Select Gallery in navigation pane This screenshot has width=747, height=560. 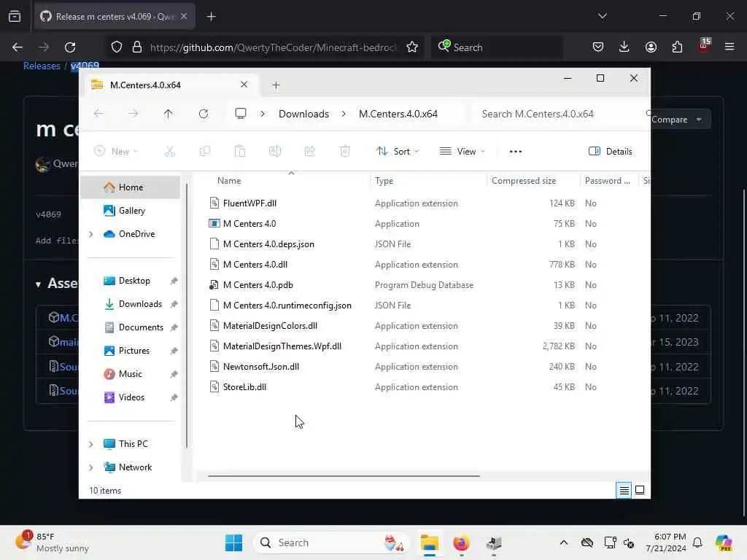[131, 211]
